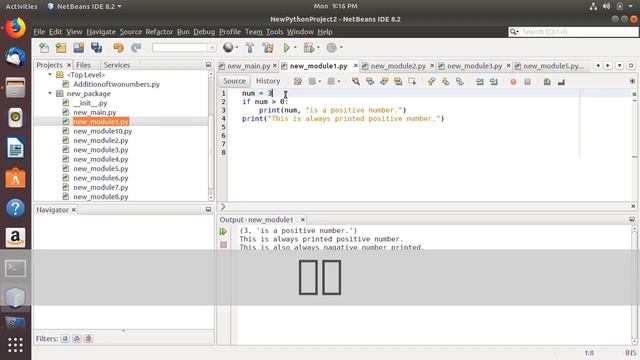This screenshot has height=360, width=640.
Task: Open the editor tabs list down arrow
Action: click(x=620, y=66)
